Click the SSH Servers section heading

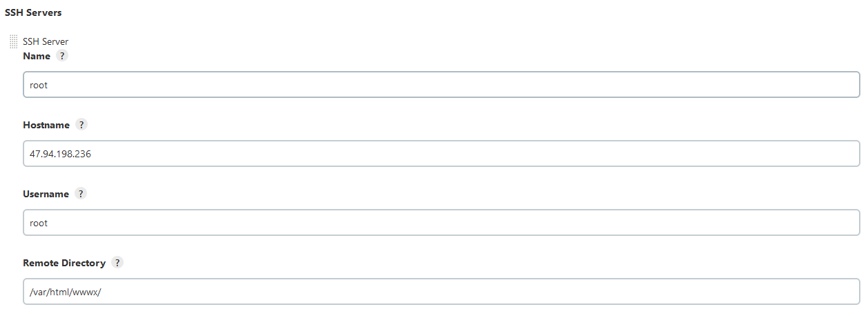tap(33, 12)
